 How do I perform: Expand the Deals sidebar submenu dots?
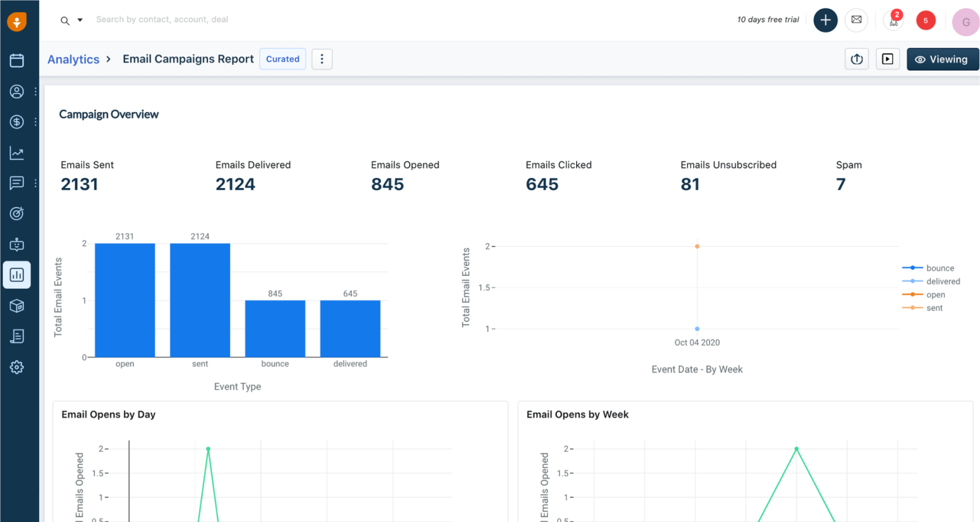tap(36, 122)
